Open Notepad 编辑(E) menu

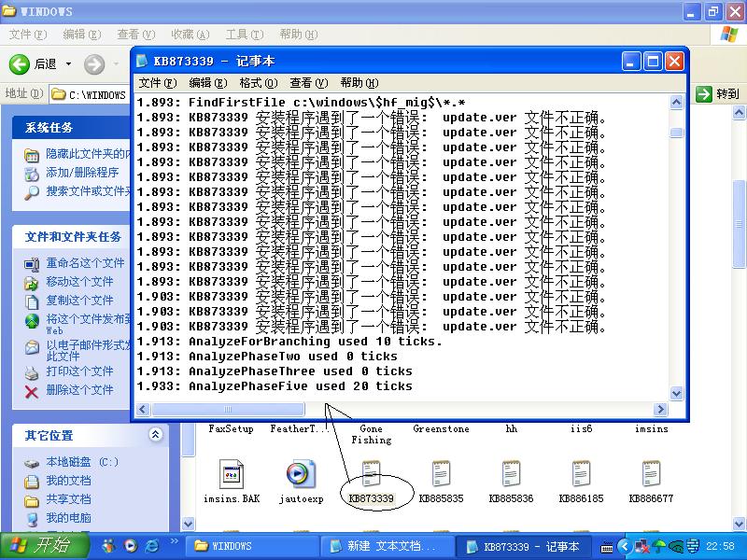point(207,83)
